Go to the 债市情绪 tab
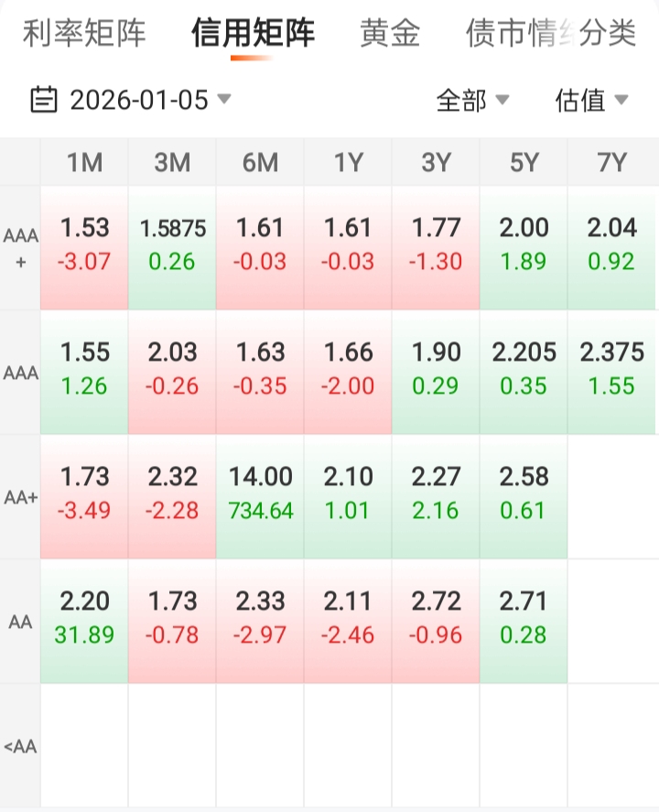This screenshot has width=659, height=812. coord(511,34)
